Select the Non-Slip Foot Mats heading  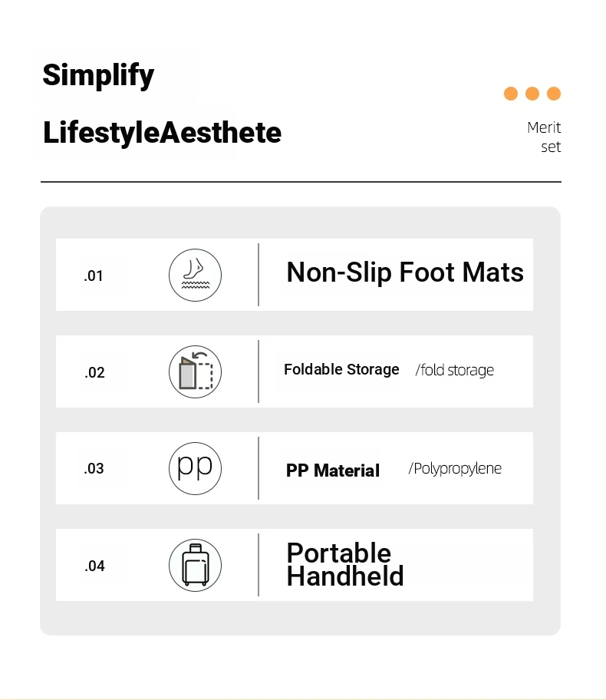(x=405, y=272)
